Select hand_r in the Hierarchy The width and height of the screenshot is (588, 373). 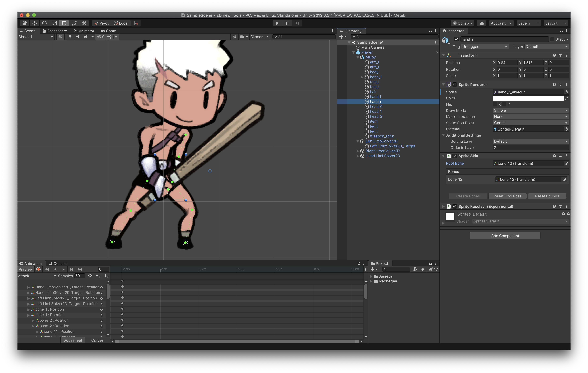pos(376,102)
